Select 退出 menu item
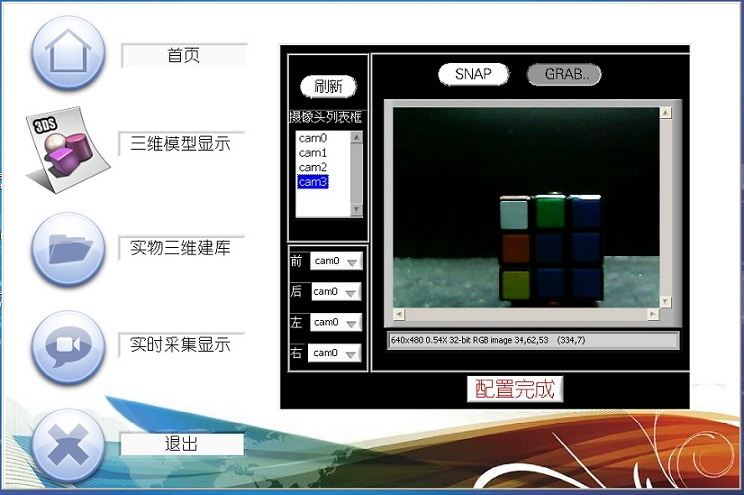 point(182,444)
